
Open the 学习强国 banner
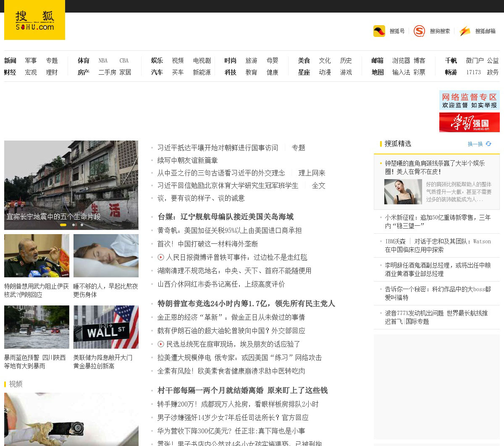(469, 123)
